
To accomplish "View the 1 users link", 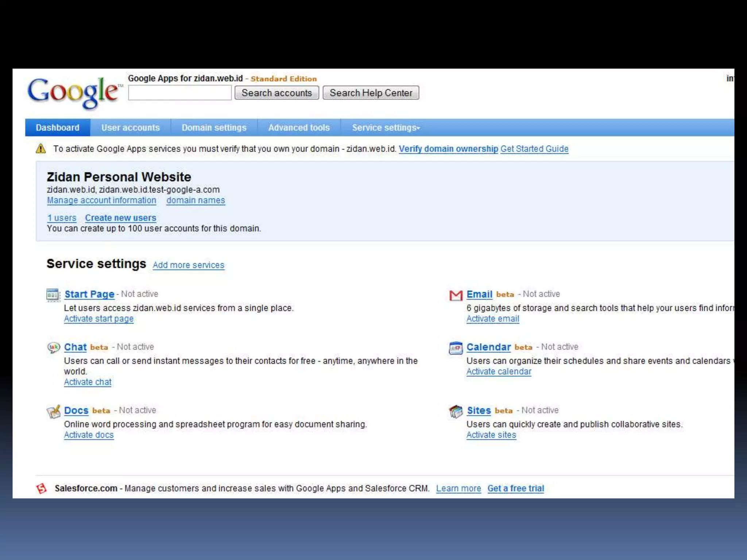I will coord(62,218).
